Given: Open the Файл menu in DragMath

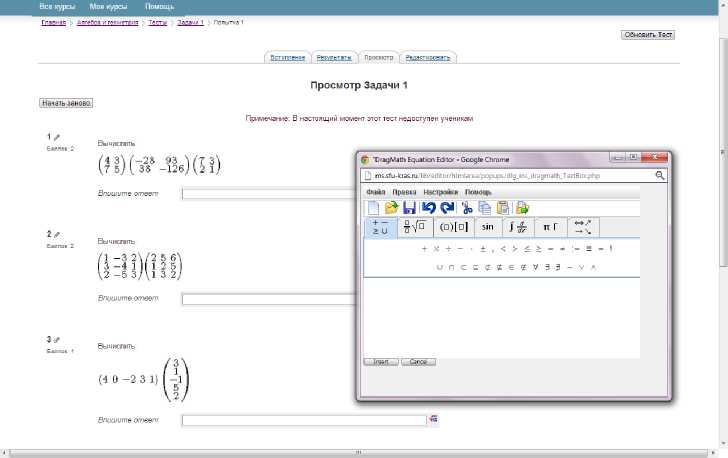Looking at the screenshot, I should (376, 191).
